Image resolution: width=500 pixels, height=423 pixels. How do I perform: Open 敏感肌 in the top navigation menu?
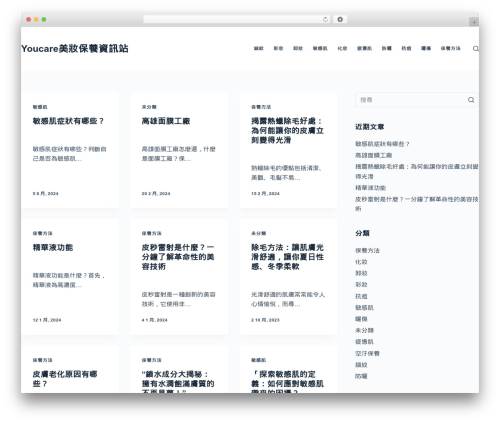click(x=320, y=49)
